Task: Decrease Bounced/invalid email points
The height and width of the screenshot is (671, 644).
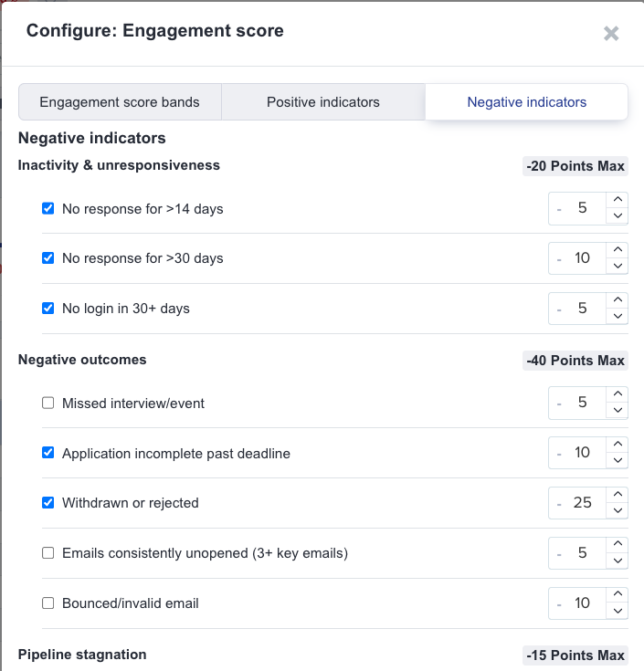Action: (618, 611)
